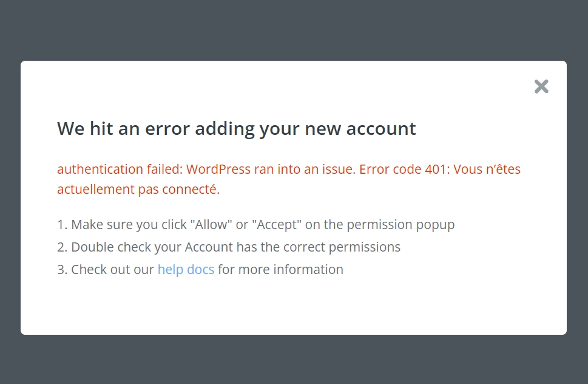Click the phrase 'for more information'

[x=279, y=269]
